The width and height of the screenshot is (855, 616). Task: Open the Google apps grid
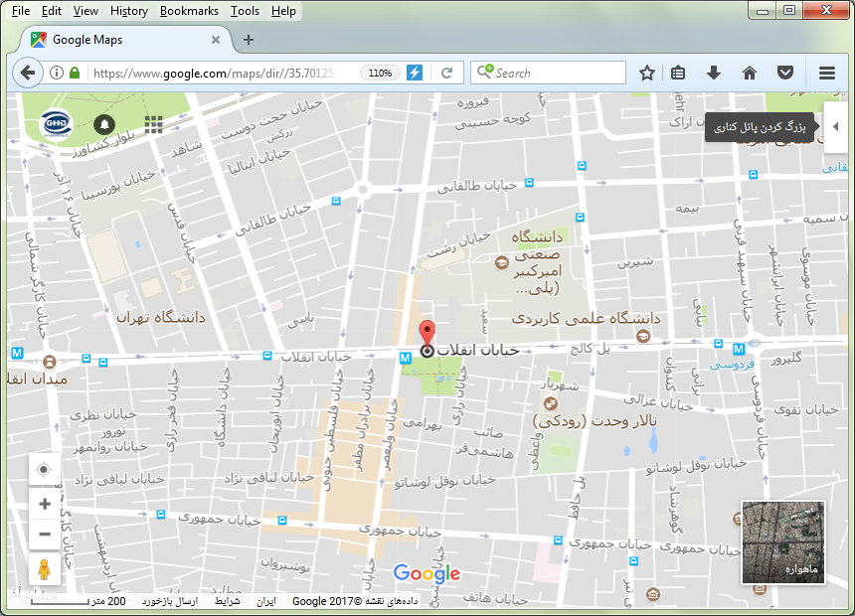(153, 124)
